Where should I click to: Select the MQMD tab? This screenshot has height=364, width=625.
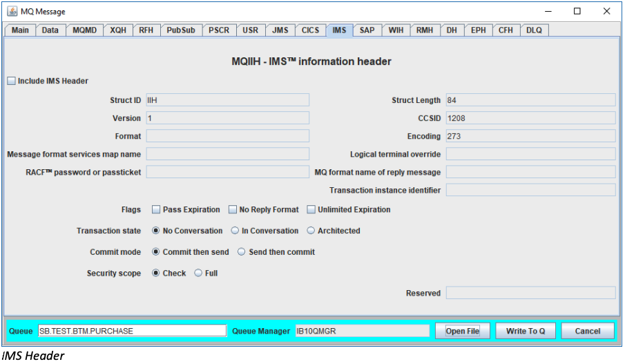coord(84,30)
